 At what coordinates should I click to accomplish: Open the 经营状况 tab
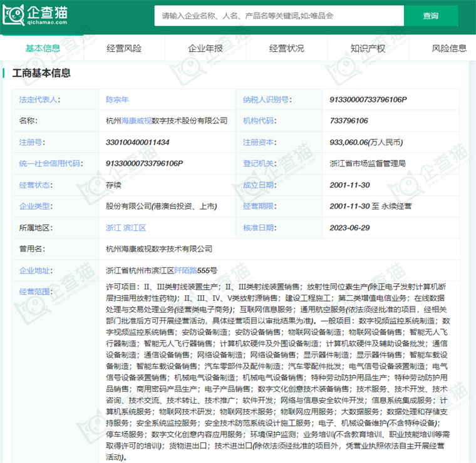coord(287,49)
